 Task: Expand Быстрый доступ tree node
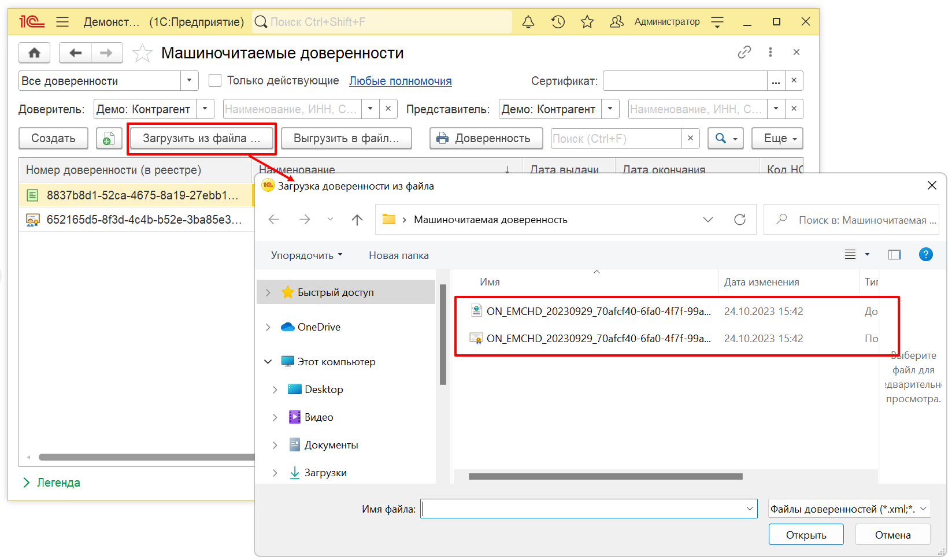click(268, 292)
